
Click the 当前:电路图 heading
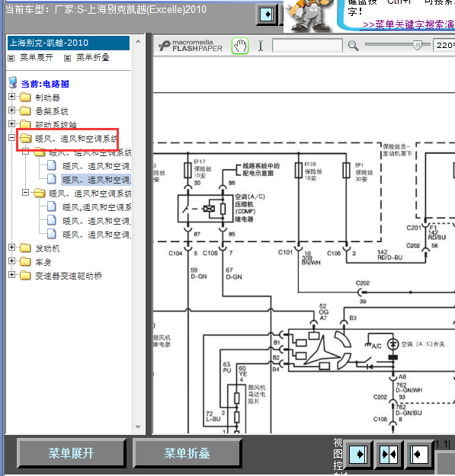(x=45, y=84)
